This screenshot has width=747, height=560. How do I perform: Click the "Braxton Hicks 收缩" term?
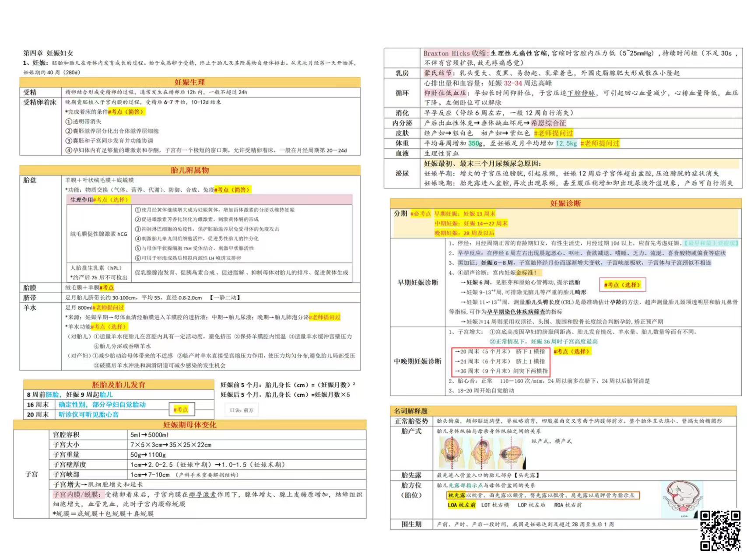click(455, 53)
